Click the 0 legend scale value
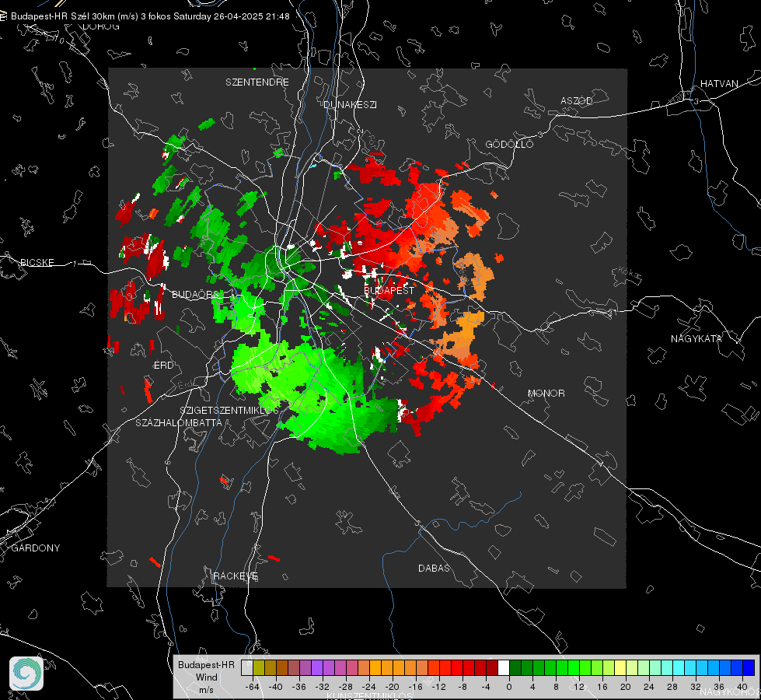 508,687
